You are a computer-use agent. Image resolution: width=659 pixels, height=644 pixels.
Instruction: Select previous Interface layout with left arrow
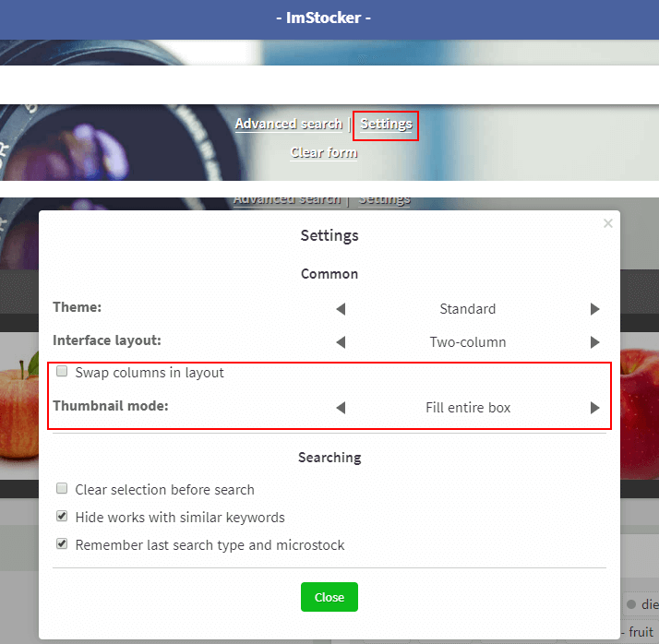(x=341, y=342)
